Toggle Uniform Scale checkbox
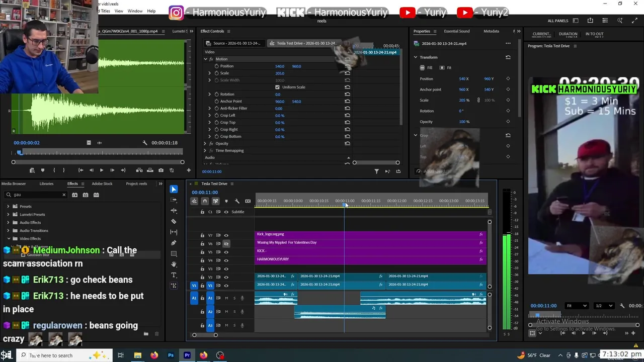Image resolution: width=644 pixels, height=362 pixels. tap(277, 87)
